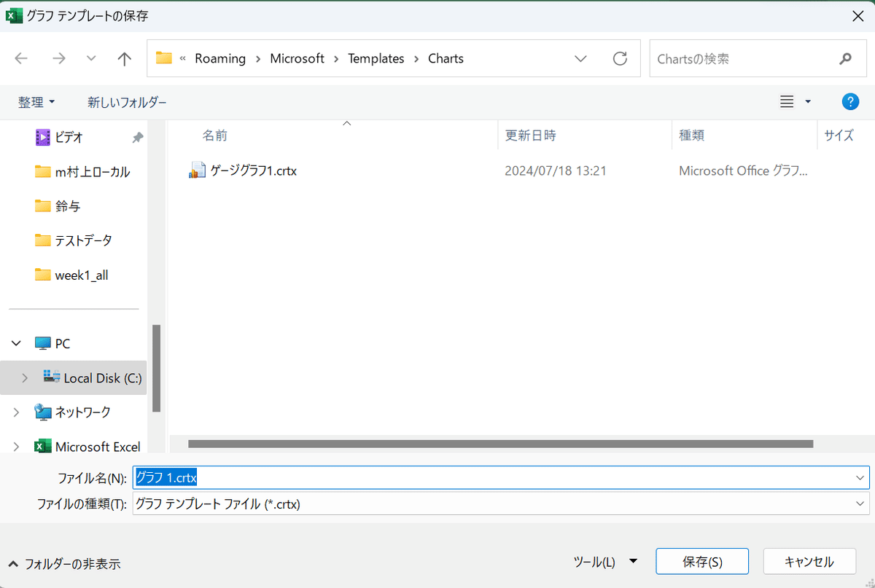This screenshot has width=875, height=588.
Task: Click the Excel icon in title bar
Action: coord(14,15)
